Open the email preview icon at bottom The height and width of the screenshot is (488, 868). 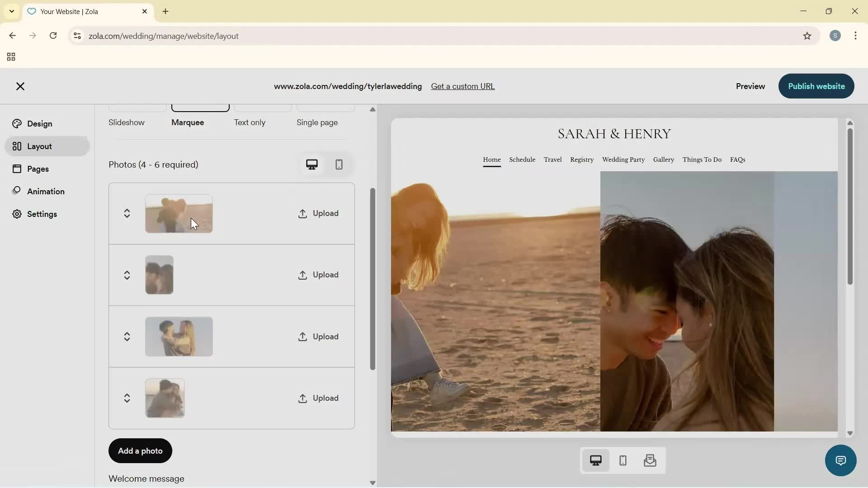650,460
